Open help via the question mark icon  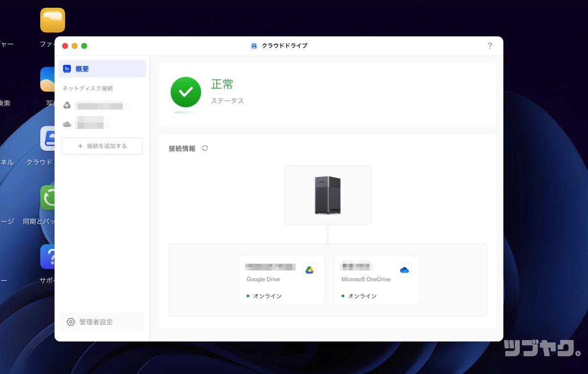pos(490,46)
